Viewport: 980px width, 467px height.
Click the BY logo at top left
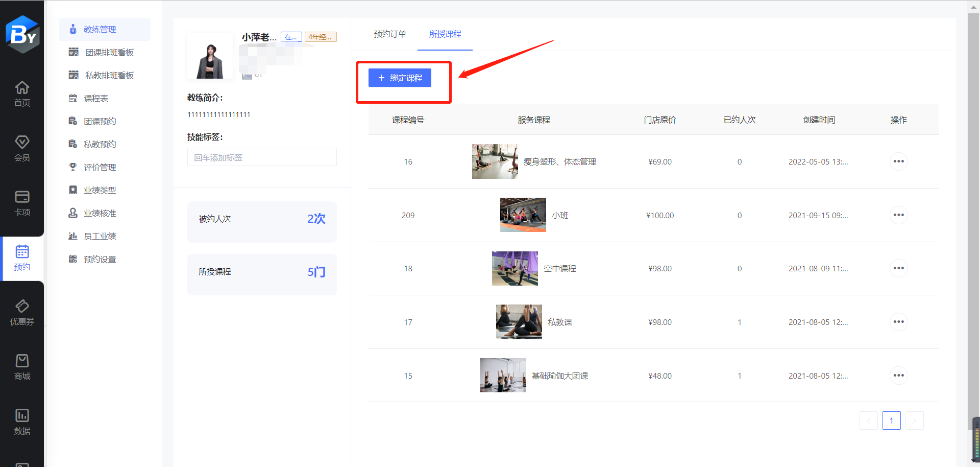pos(22,34)
